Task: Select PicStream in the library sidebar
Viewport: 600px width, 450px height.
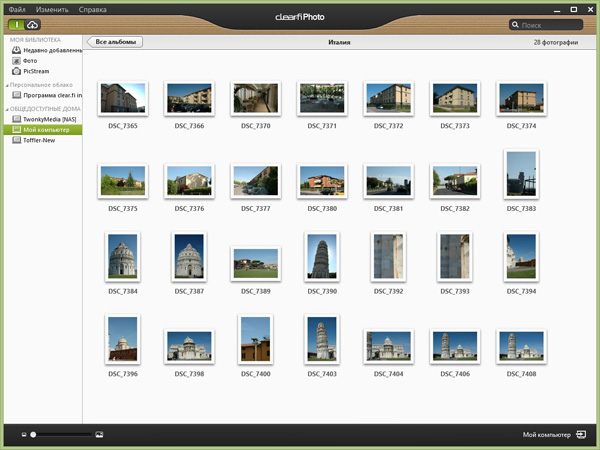Action: [36, 71]
